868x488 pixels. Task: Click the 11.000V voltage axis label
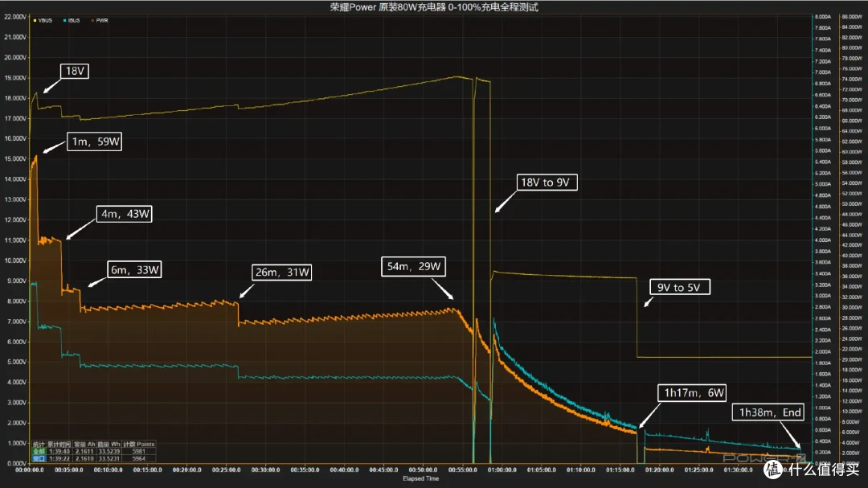click(15, 240)
